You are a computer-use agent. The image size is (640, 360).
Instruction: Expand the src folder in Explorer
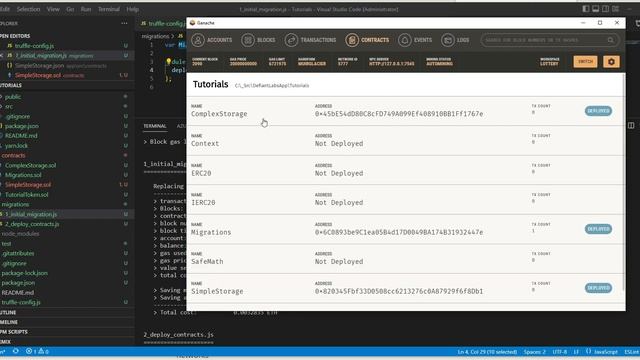pos(9,107)
